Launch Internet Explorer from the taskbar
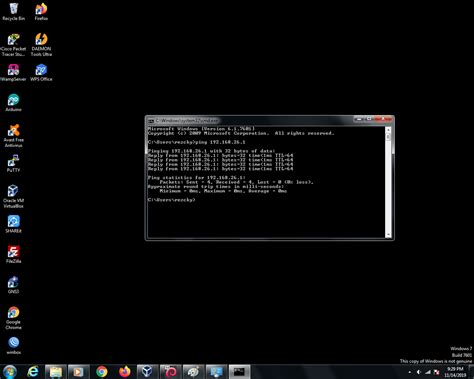 33,371
